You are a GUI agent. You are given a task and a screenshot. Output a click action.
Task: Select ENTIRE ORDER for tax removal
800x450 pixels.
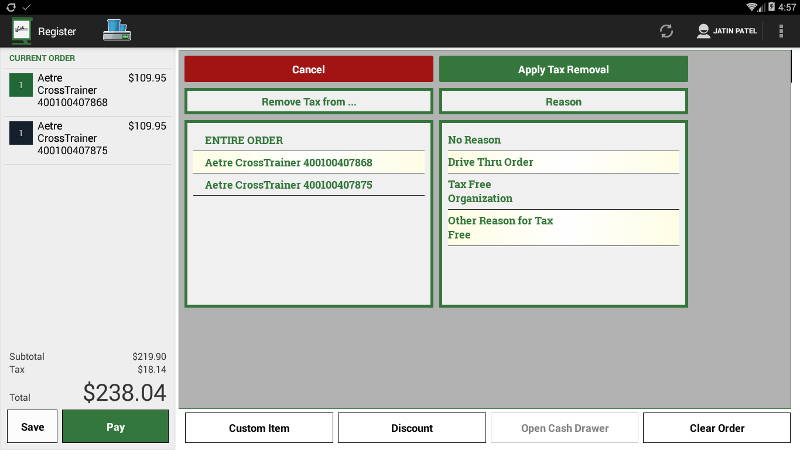tap(309, 140)
